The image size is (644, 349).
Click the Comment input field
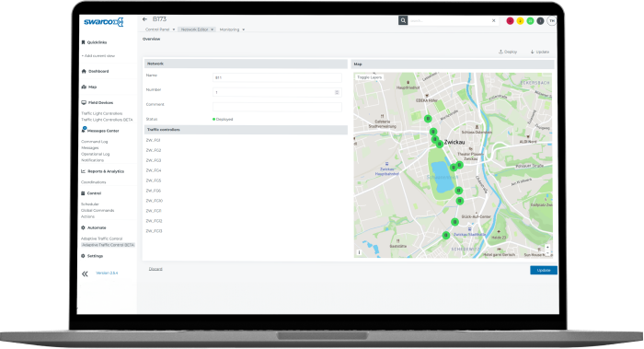(277, 107)
